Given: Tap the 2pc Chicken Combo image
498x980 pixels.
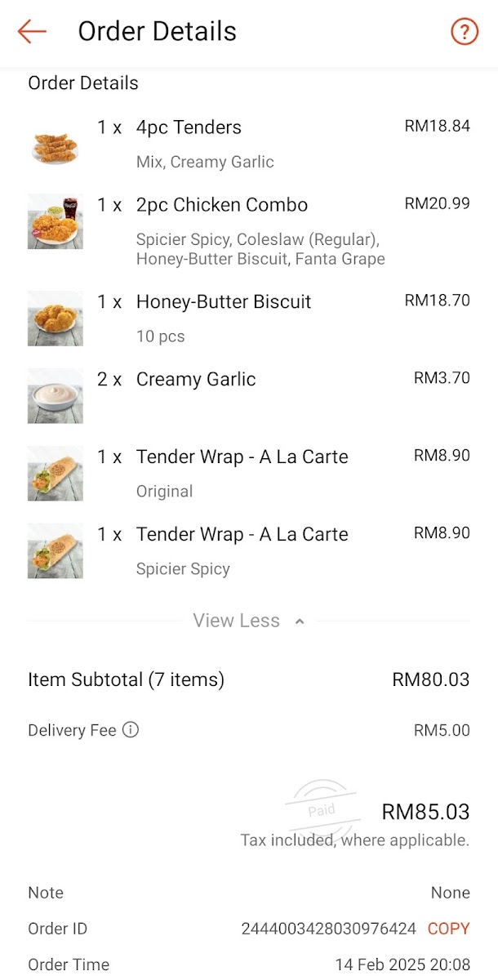Looking at the screenshot, I should coord(55,221).
